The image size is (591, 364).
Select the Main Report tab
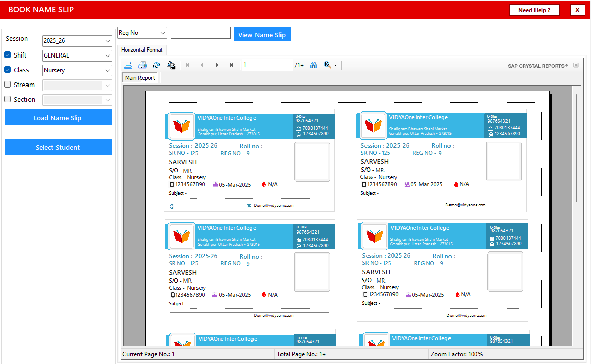pos(140,77)
